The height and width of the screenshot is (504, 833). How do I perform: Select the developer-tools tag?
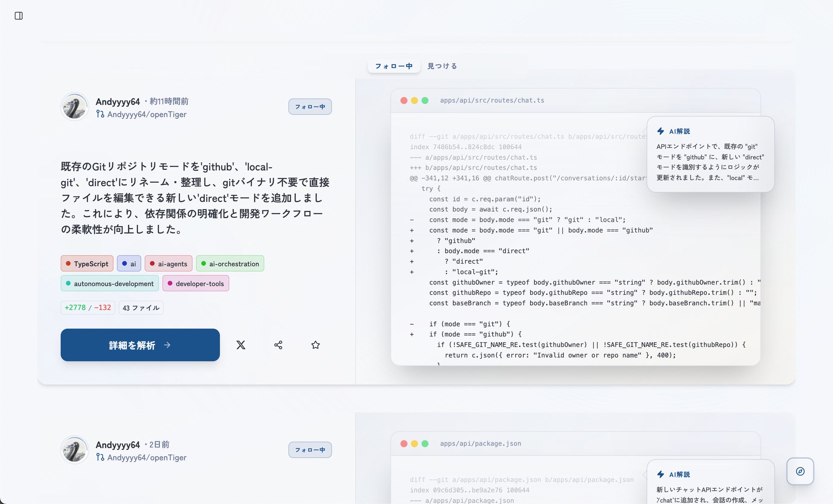(x=196, y=284)
